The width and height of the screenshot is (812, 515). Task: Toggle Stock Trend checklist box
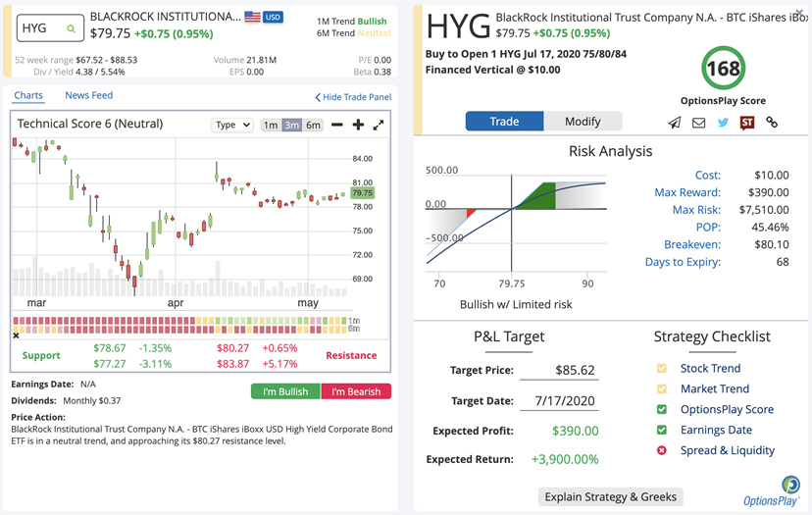click(661, 369)
